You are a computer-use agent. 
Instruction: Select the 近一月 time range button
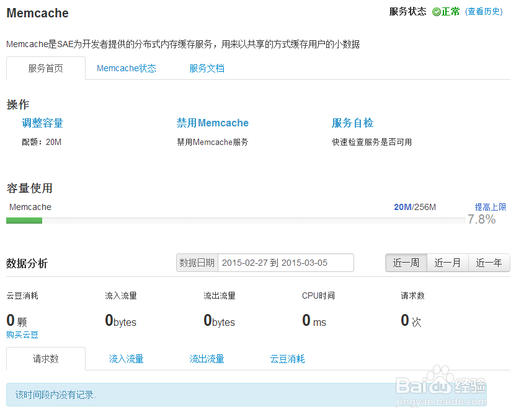click(448, 263)
